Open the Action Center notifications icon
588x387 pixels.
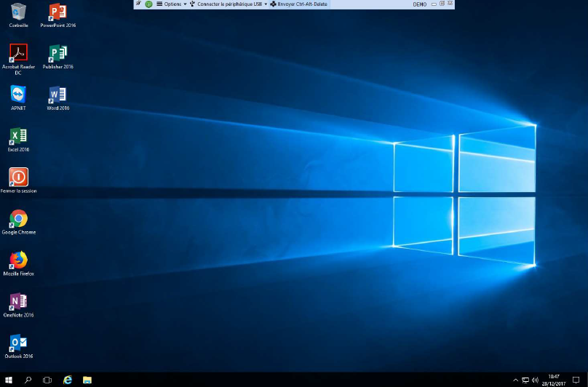576,380
